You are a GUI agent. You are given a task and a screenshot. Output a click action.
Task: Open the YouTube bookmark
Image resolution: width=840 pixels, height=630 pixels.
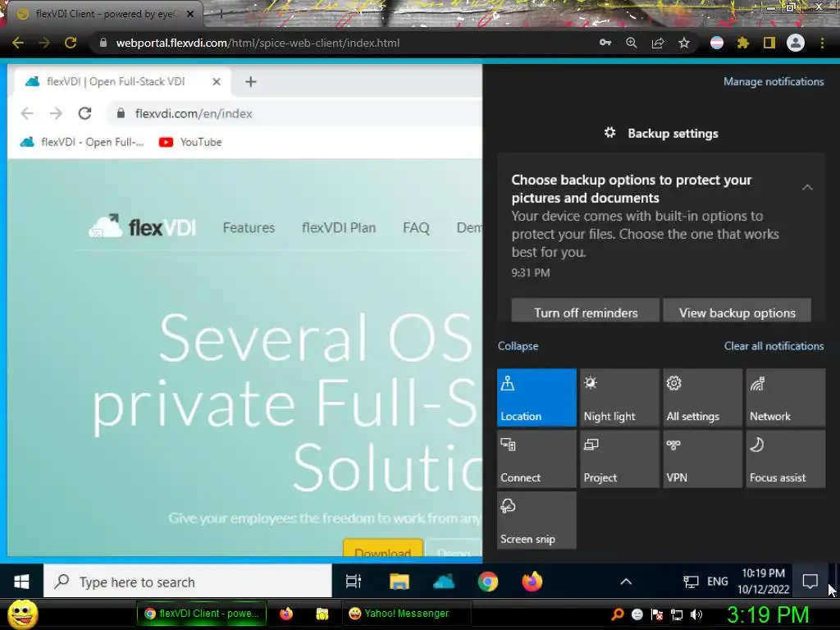click(190, 142)
